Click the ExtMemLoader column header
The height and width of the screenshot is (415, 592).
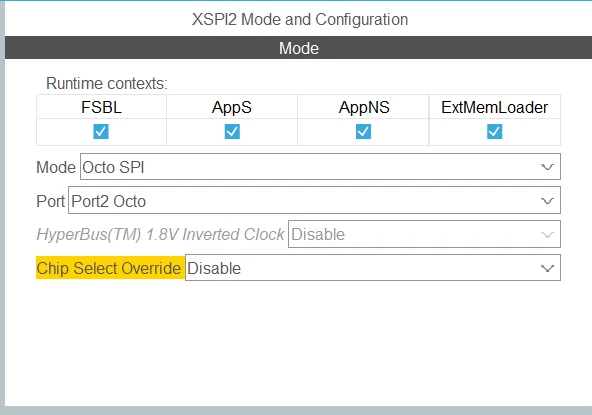click(x=495, y=107)
